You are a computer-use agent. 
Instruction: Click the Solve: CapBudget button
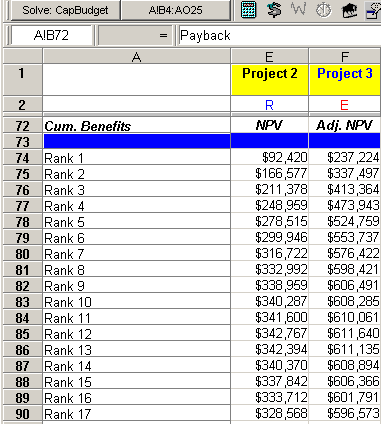click(65, 10)
